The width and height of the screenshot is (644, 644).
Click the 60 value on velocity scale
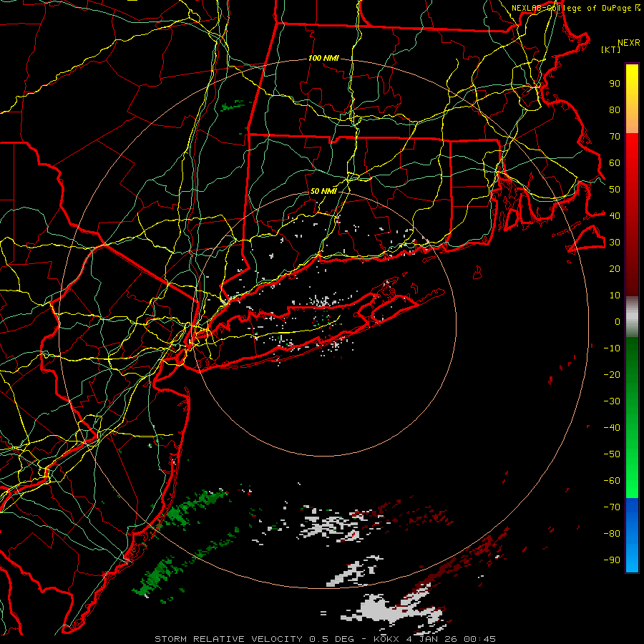[x=615, y=163]
